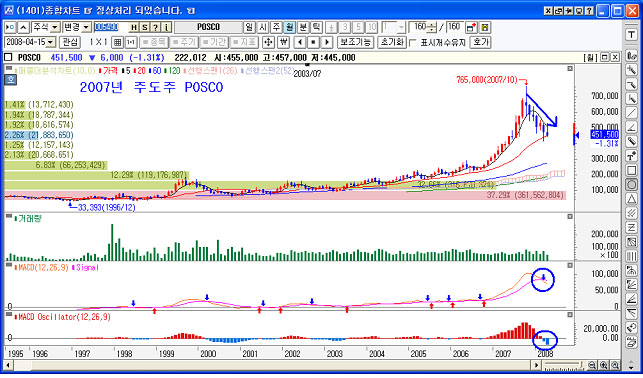Screen dimensions: 643x378
Task: Select the circle drawing tool
Action: click(x=632, y=184)
